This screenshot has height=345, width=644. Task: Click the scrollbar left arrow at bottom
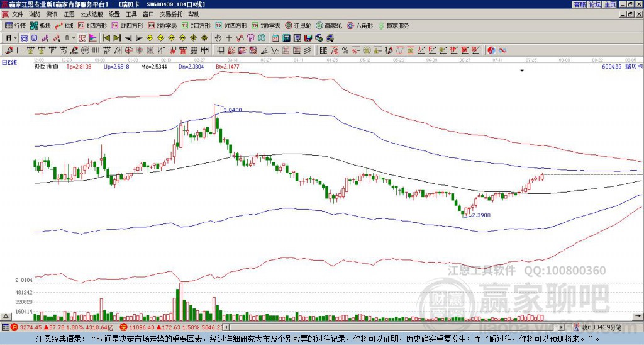tap(226, 327)
